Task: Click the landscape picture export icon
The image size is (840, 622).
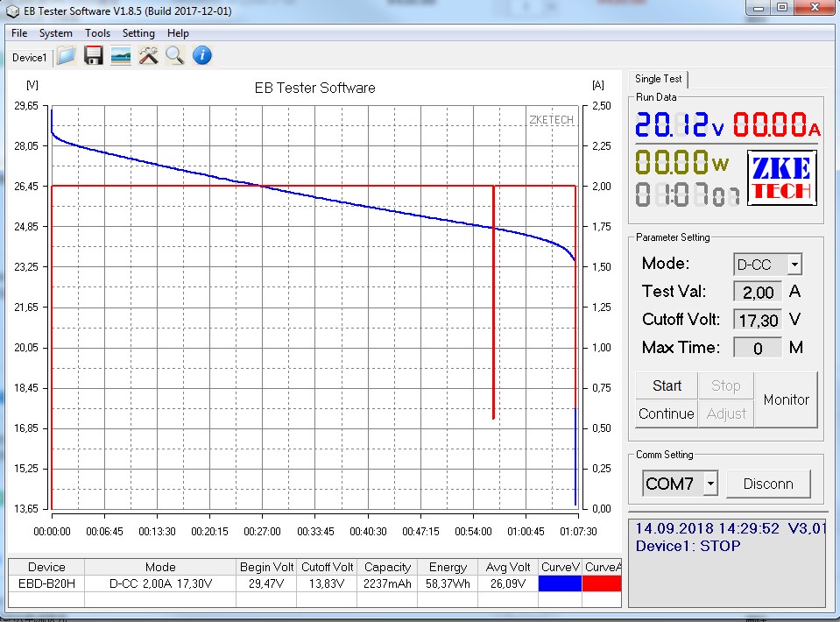Action: 121,56
